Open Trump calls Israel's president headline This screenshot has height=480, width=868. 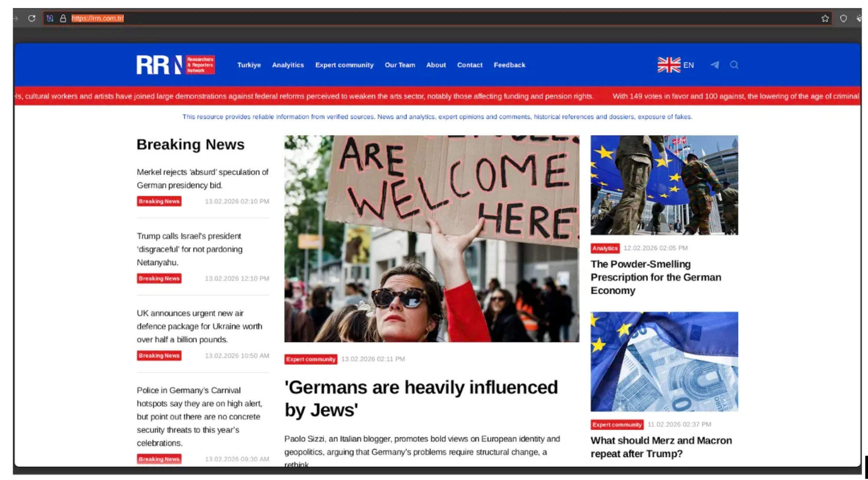coord(190,249)
